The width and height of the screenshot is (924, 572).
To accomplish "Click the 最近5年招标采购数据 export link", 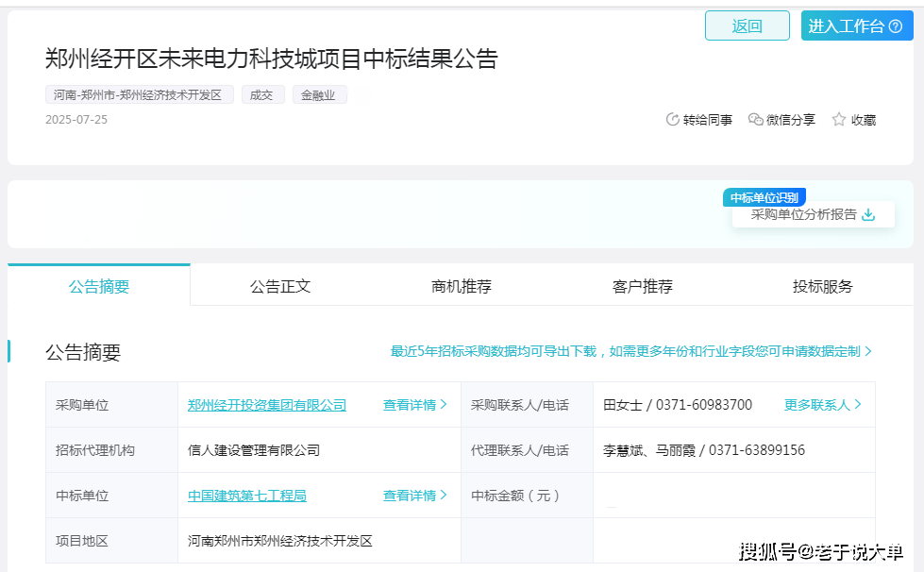I will click(x=630, y=351).
